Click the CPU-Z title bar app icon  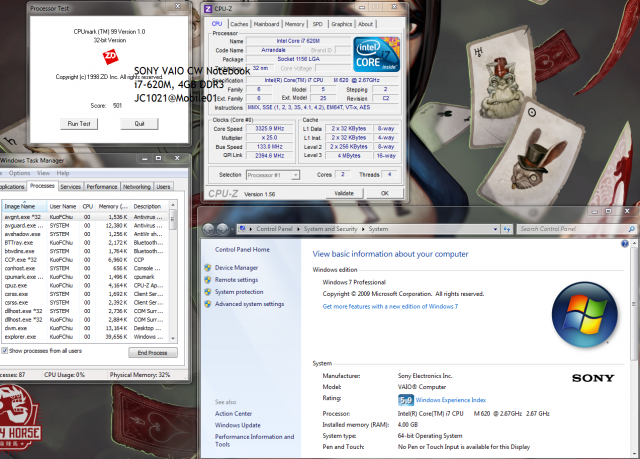[x=208, y=9]
